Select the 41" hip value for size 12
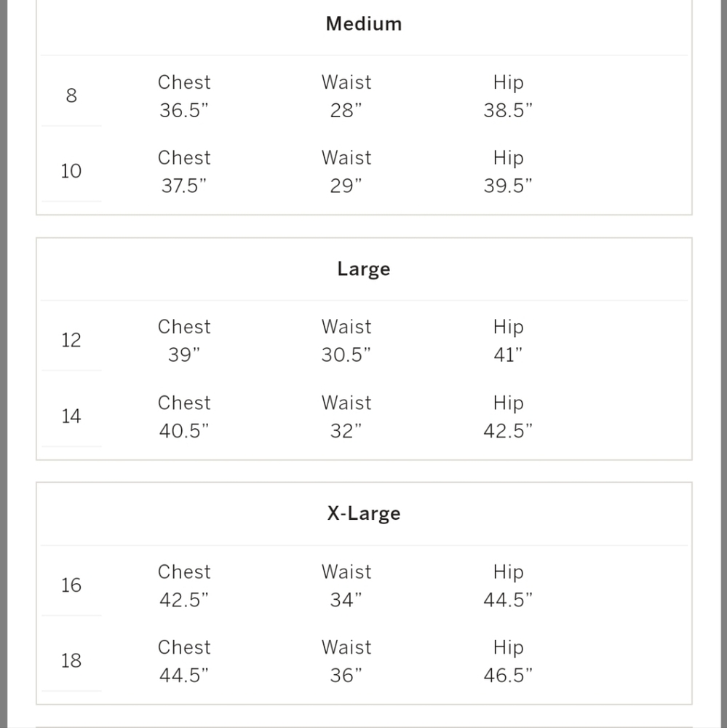 [508, 355]
